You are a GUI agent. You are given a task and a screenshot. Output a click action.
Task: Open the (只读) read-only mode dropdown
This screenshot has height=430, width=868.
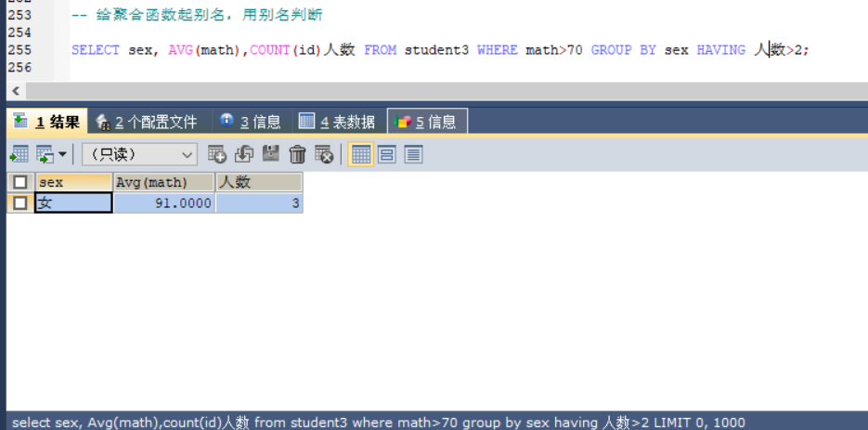(139, 154)
